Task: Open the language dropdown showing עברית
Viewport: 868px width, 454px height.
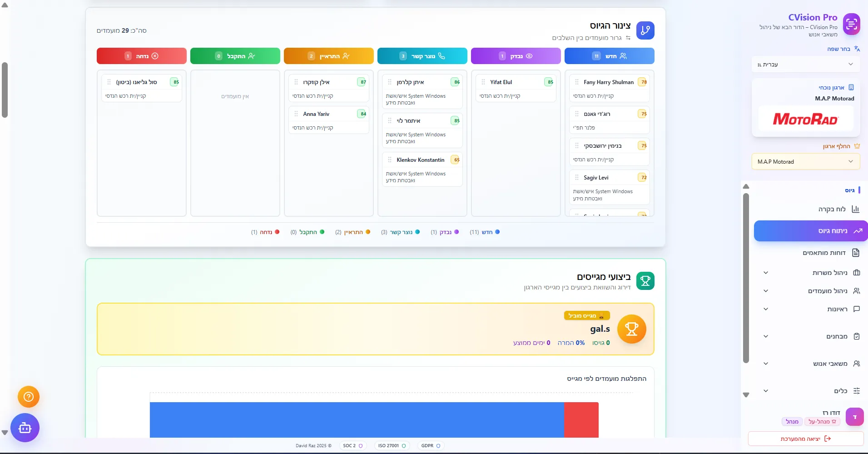Action: 806,65
